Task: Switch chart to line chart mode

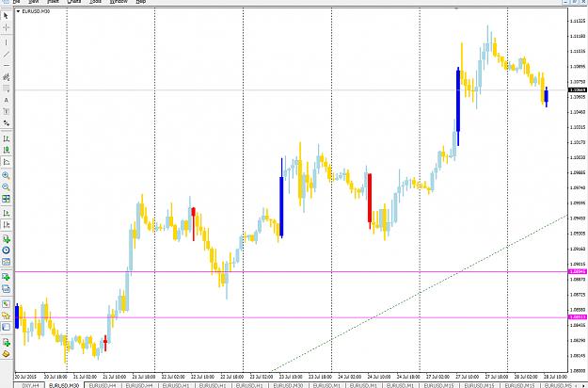Action: pos(6,162)
